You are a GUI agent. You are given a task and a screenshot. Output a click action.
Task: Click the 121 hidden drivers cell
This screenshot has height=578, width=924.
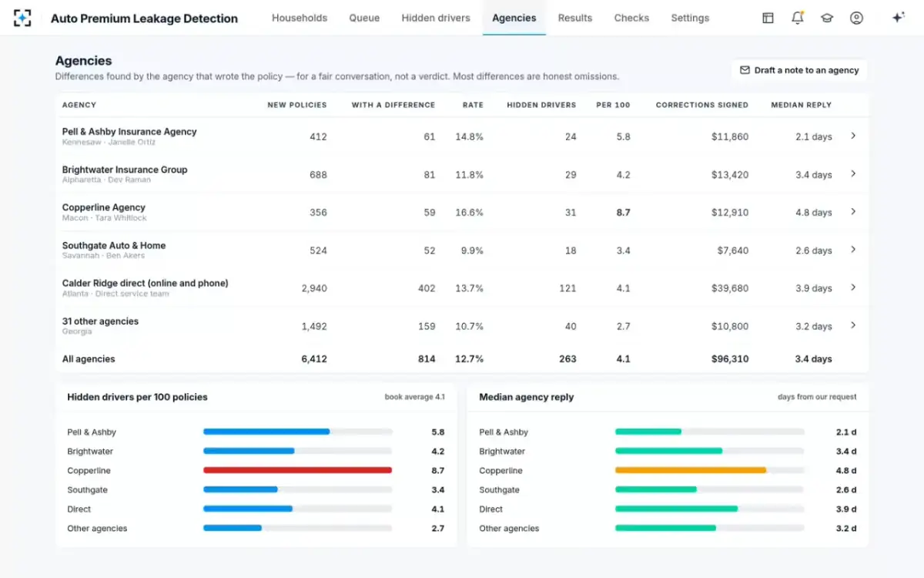point(567,288)
